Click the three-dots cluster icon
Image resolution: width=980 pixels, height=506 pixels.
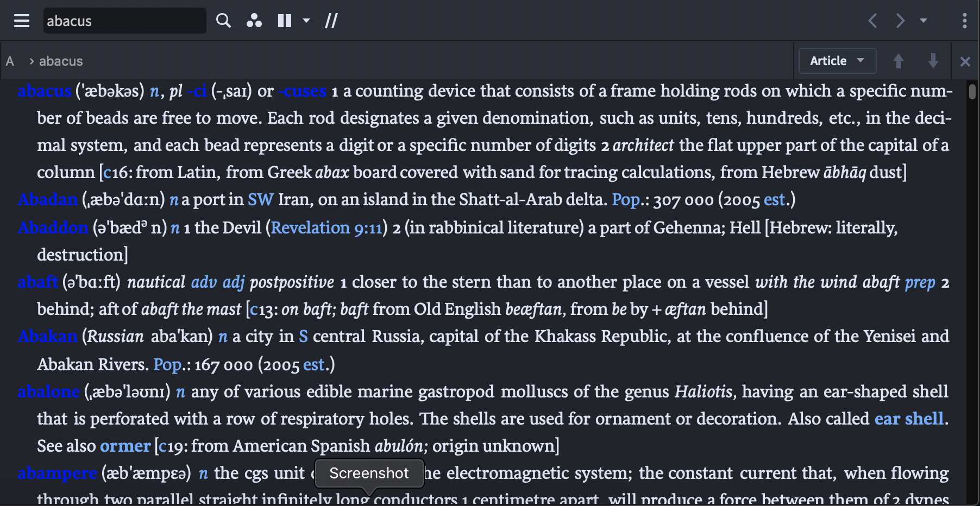(254, 21)
